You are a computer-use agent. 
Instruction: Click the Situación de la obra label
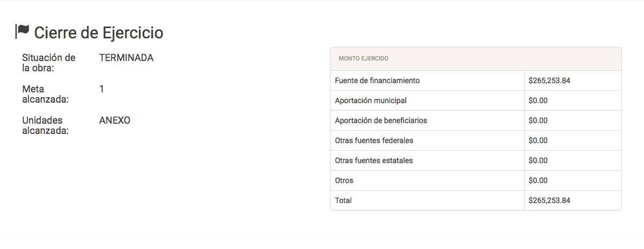pos(49,63)
